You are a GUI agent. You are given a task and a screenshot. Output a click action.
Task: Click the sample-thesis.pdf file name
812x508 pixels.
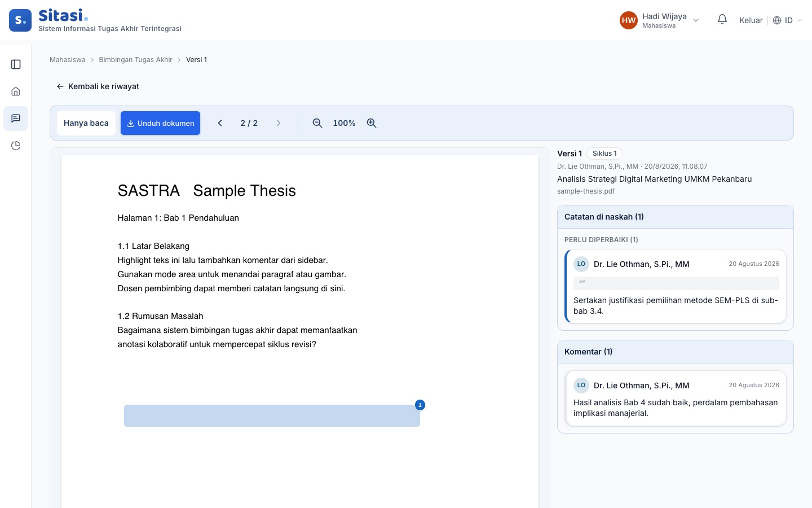pos(586,191)
